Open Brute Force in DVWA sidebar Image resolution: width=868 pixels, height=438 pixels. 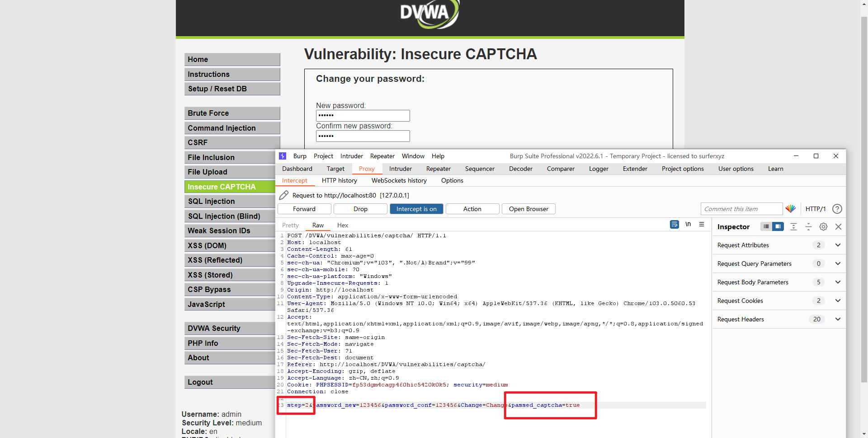click(x=232, y=113)
